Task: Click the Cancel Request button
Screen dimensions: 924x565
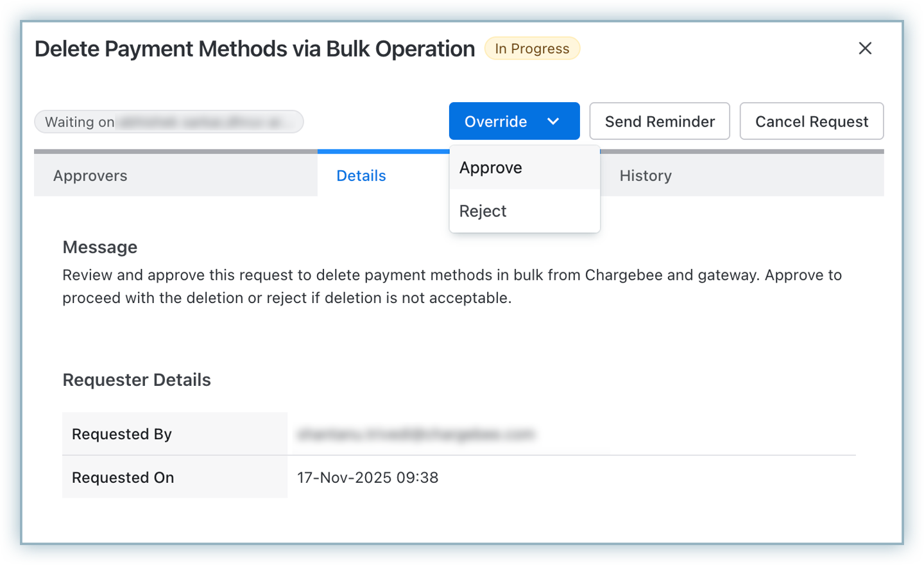Action: 811,121
